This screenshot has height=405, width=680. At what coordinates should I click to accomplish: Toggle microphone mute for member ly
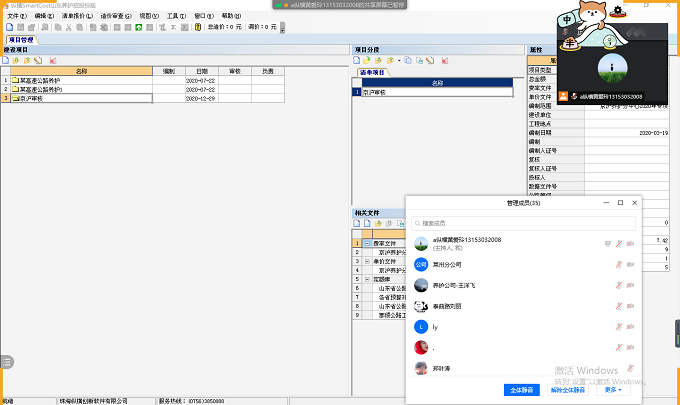pyautogui.click(x=620, y=327)
